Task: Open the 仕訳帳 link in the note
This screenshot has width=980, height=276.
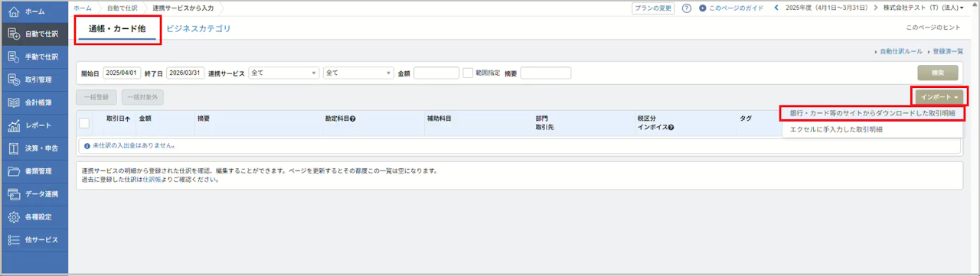Action: [x=151, y=180]
